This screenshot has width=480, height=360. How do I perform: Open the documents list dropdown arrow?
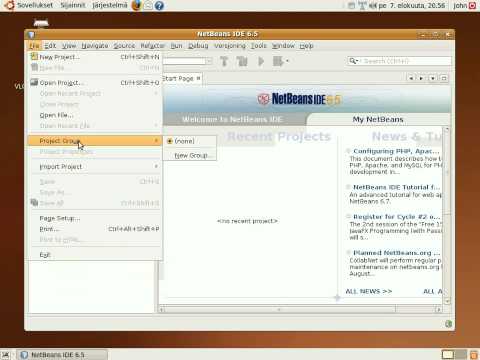pos(432,78)
